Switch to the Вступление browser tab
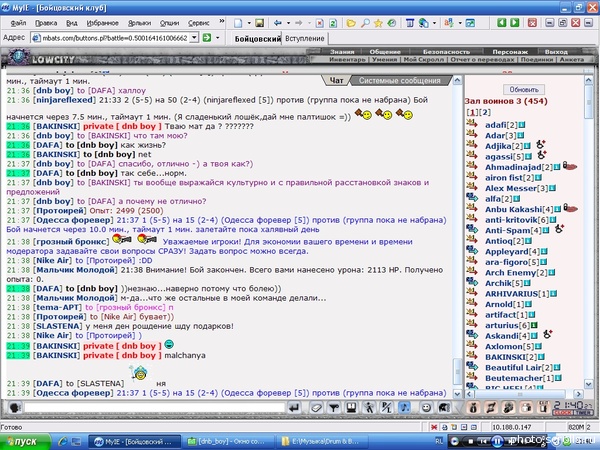This screenshot has height=450, width=600. (305, 38)
